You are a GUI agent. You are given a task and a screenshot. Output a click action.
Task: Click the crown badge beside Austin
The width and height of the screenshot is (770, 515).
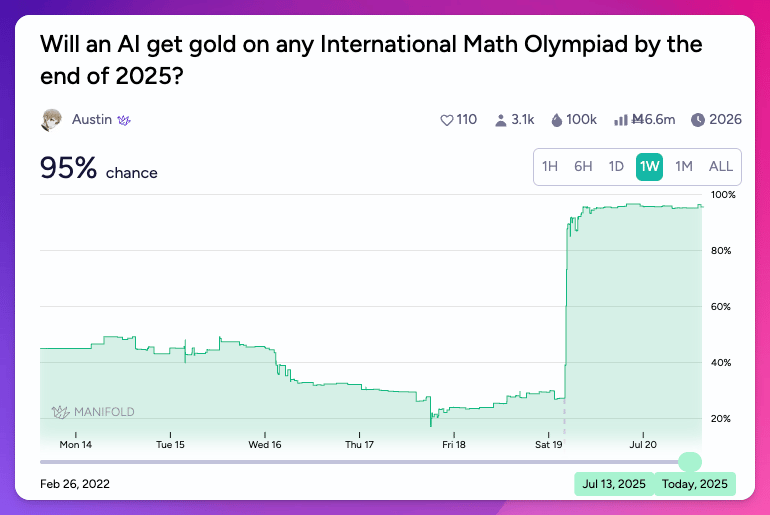click(125, 120)
